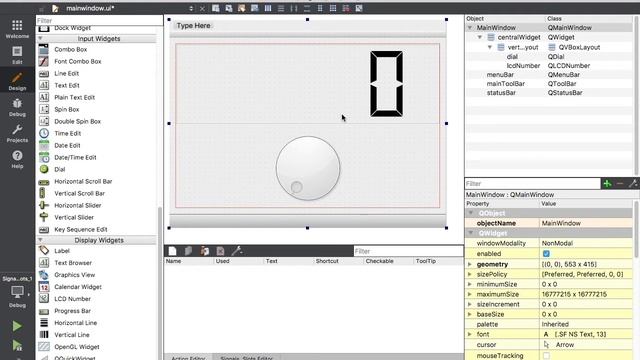Collapse the Input Widgets category

coord(40,38)
